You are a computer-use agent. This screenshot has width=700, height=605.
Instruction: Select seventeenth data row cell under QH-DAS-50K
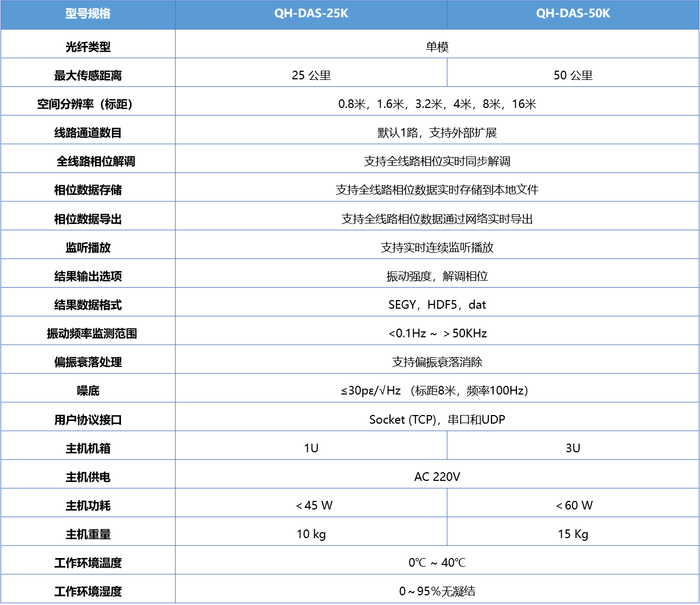tap(573, 502)
